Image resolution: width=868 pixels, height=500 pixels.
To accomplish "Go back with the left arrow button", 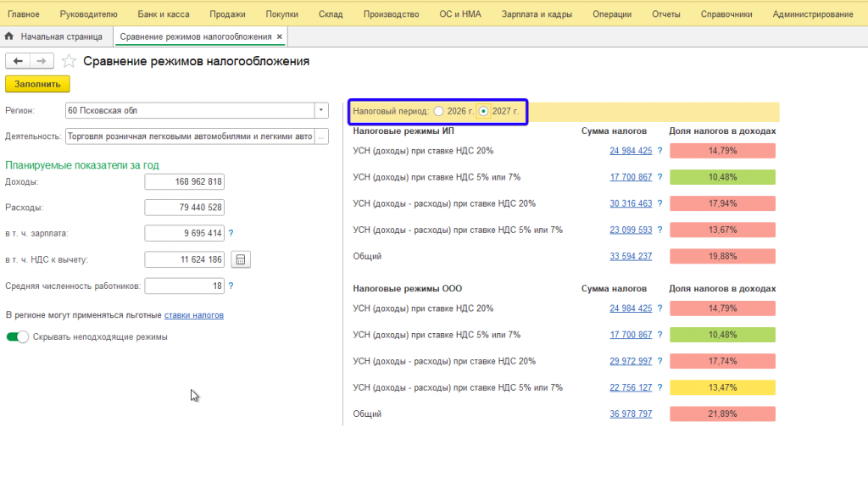I will click(x=18, y=61).
